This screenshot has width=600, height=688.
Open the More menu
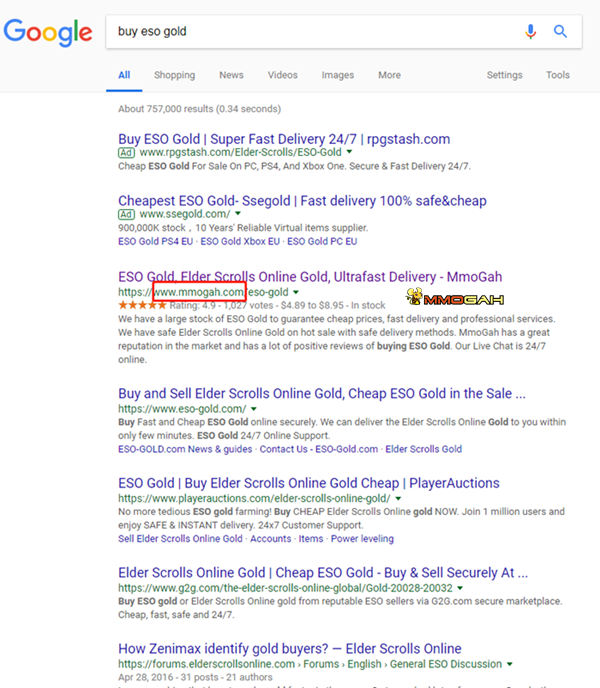coord(389,75)
